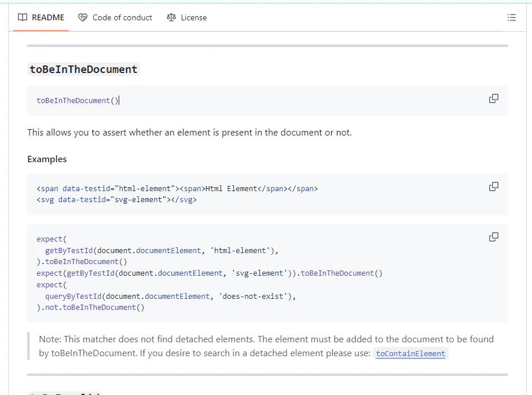Screen dimensions: 532x395
Task: Follow the toContainElement link
Action: pos(410,353)
